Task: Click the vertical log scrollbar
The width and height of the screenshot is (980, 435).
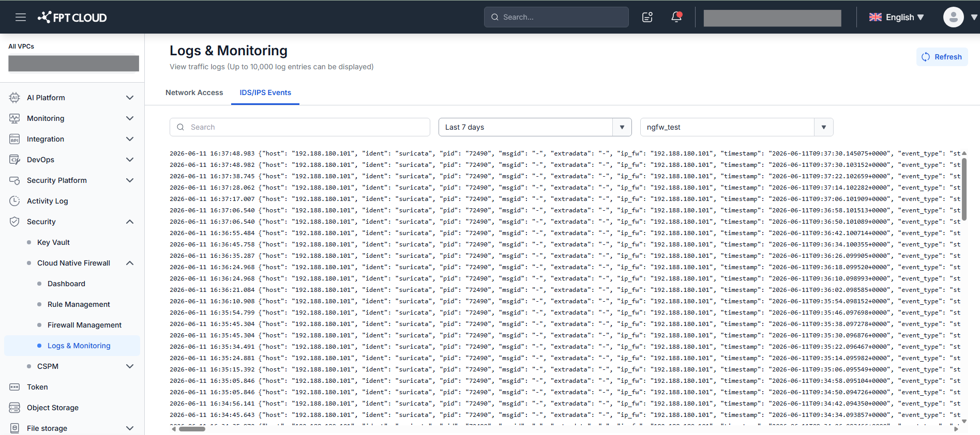Action: (964, 189)
